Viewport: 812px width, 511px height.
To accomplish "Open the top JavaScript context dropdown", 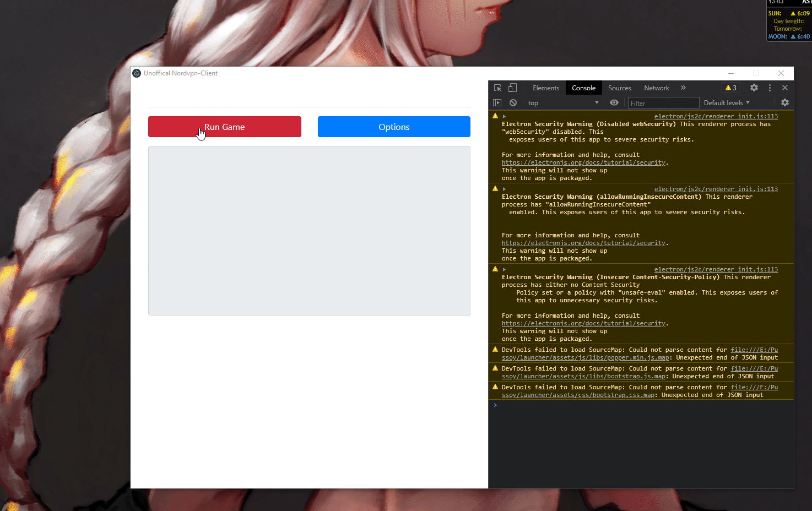I will tap(563, 103).
